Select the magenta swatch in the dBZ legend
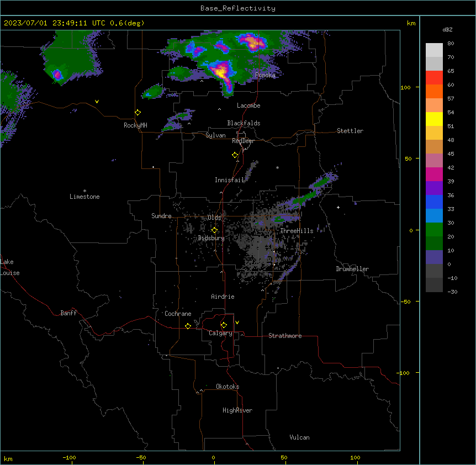Image resolution: width=476 pixels, height=465 pixels. click(x=434, y=174)
